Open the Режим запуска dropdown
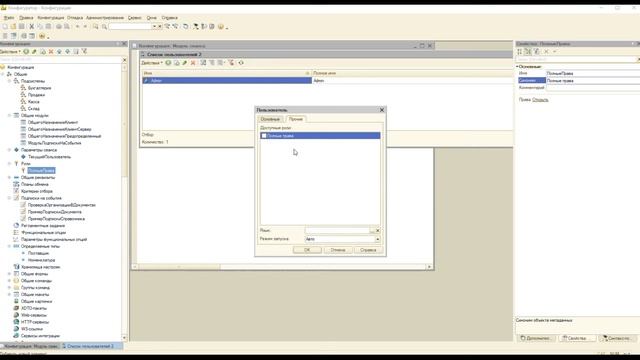Screen dimensions: 640x360 [x=378, y=239]
